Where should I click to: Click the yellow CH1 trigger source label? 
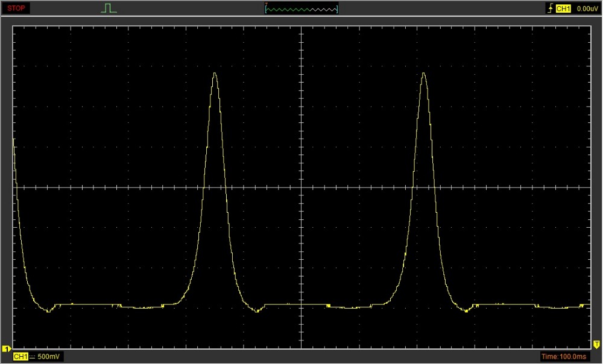[563, 8]
